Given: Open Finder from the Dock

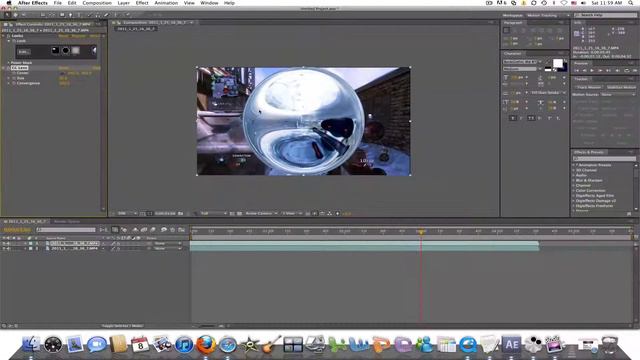Looking at the screenshot, I should point(31,344).
